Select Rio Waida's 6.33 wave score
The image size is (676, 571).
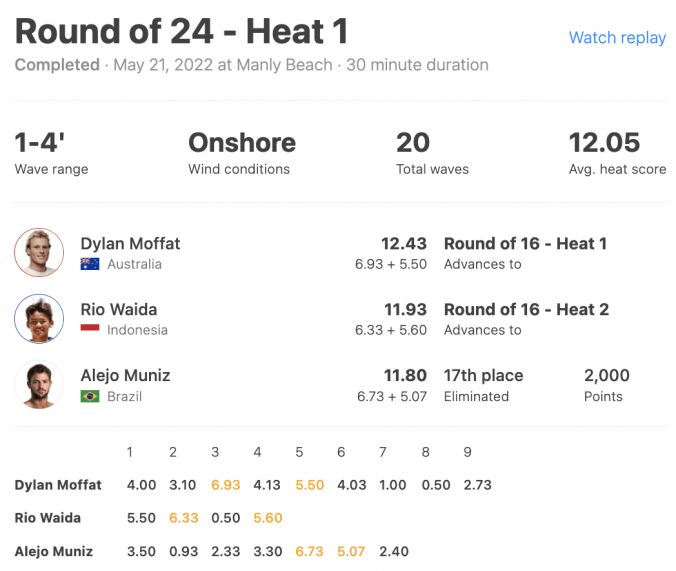point(184,518)
